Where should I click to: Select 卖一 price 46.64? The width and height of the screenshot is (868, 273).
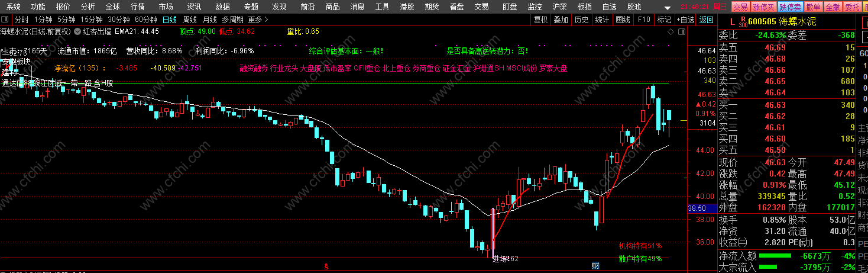click(x=775, y=92)
